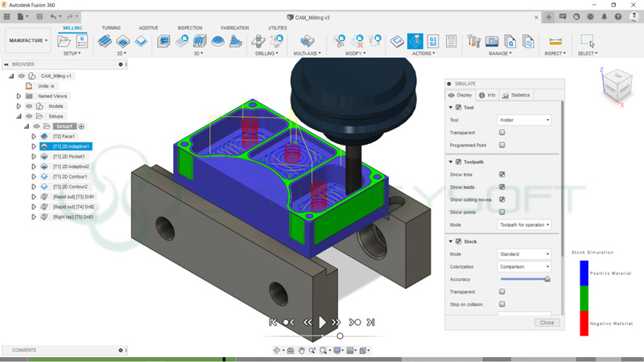Enable the Tool Transparent checkbox

pos(502,133)
